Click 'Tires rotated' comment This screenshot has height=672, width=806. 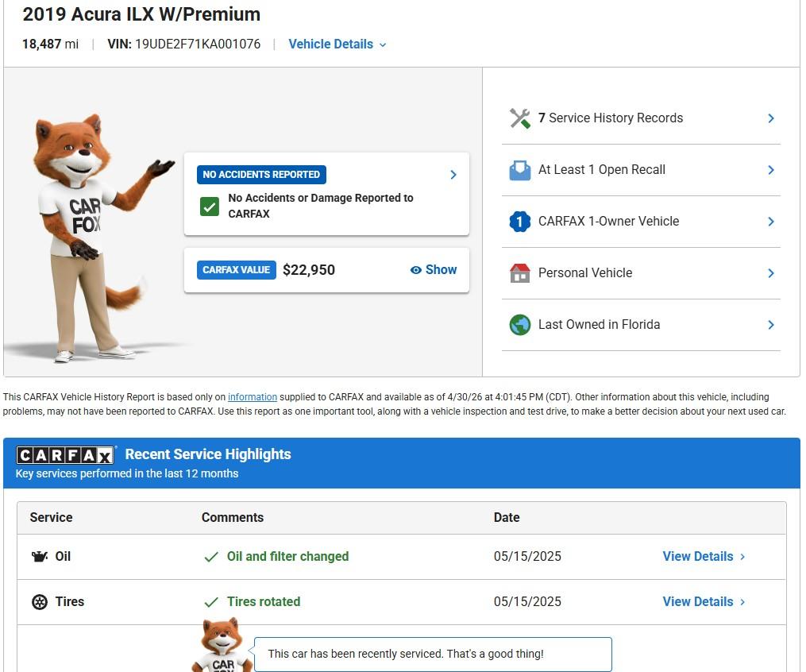click(x=264, y=601)
